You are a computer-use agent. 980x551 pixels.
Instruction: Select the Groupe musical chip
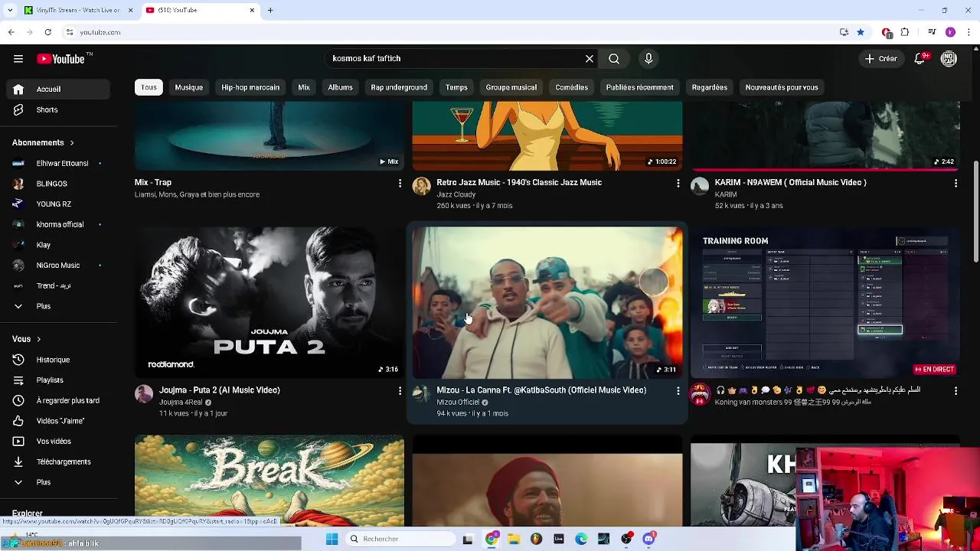pyautogui.click(x=511, y=87)
